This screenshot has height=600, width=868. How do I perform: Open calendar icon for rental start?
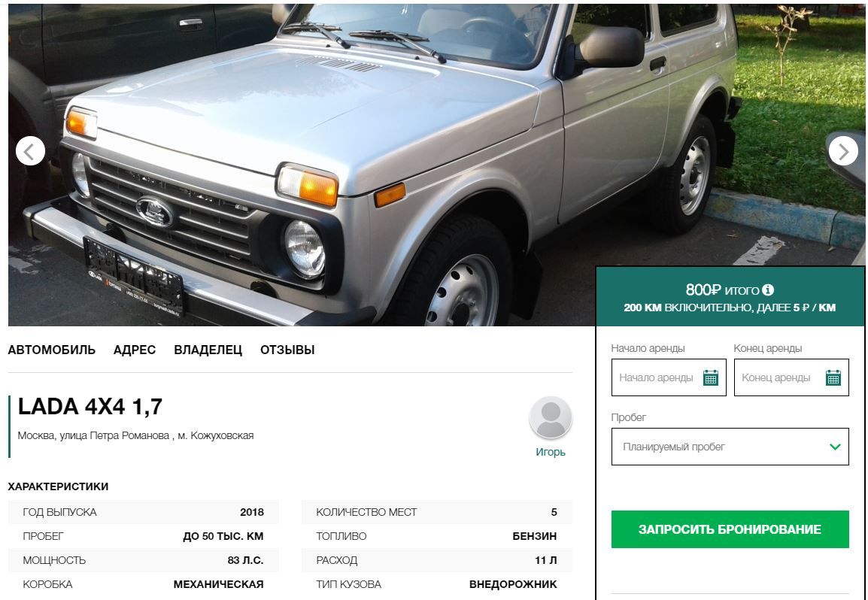(x=710, y=377)
